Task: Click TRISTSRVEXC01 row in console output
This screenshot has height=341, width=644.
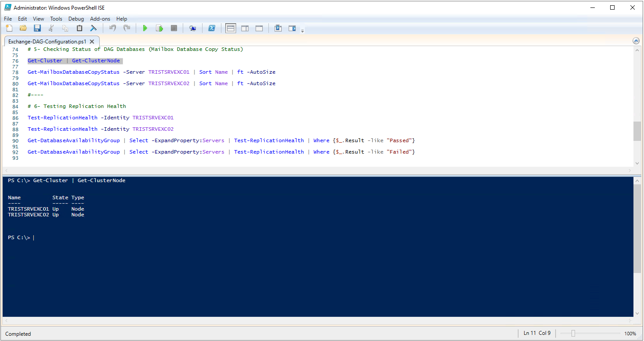Action: [46, 209]
